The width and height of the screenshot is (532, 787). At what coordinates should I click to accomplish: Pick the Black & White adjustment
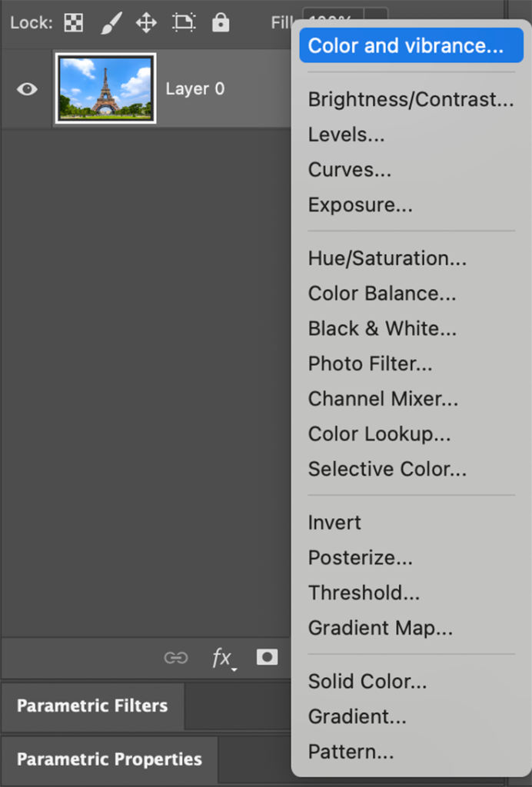click(x=382, y=329)
